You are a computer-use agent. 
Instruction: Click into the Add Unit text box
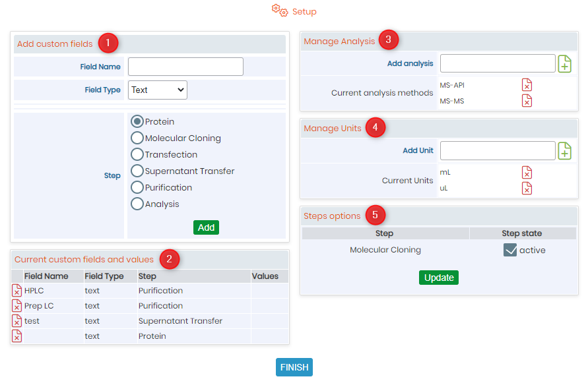498,150
